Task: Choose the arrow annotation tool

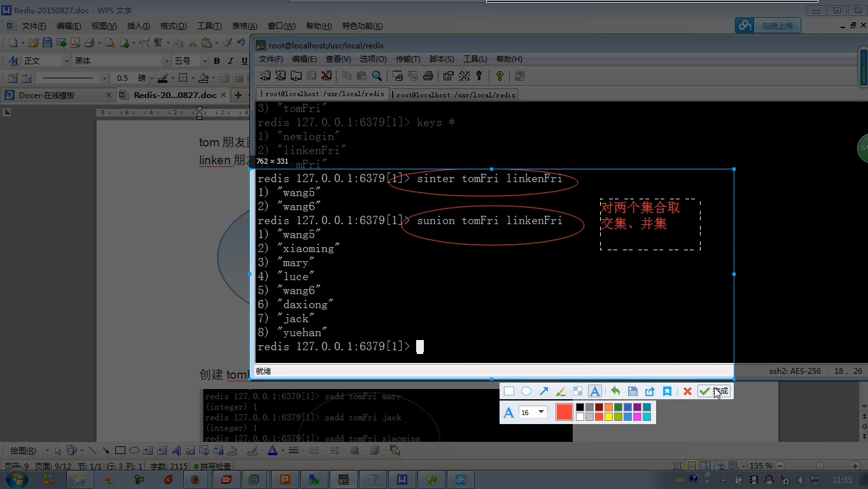Action: (x=543, y=392)
